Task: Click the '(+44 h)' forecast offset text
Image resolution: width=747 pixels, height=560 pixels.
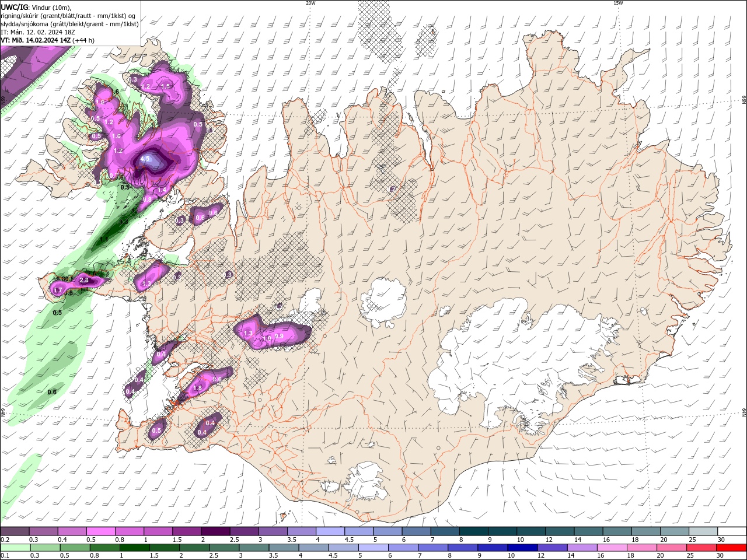Action: click(83, 40)
